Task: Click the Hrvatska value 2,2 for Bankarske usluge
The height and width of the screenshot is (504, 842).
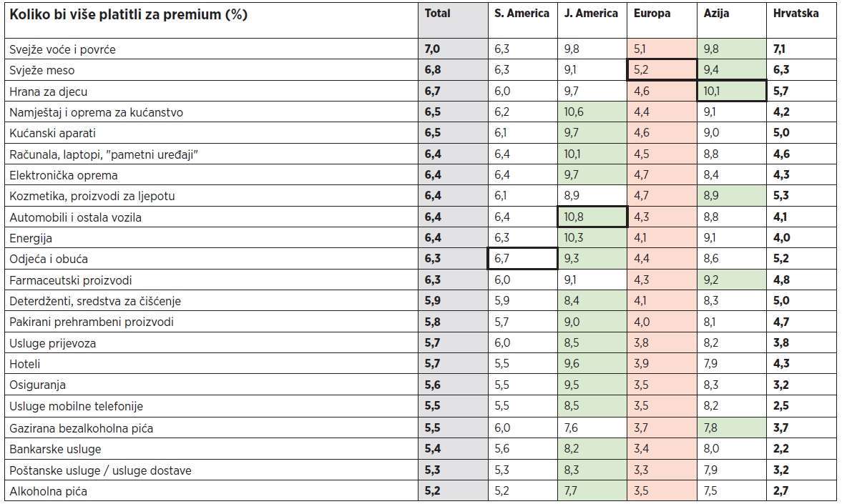Action: (780, 449)
